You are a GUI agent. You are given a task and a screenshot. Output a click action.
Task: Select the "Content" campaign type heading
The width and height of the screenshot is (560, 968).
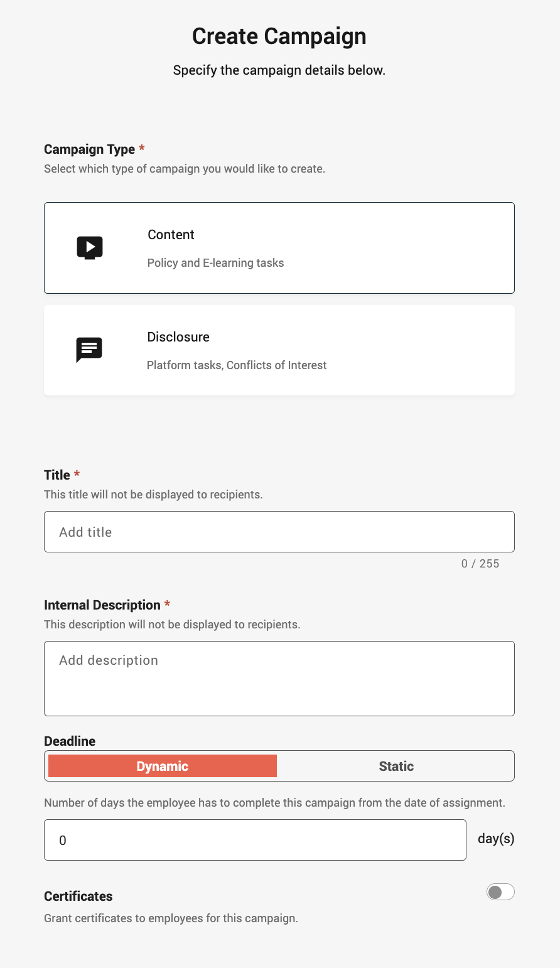[x=171, y=235]
